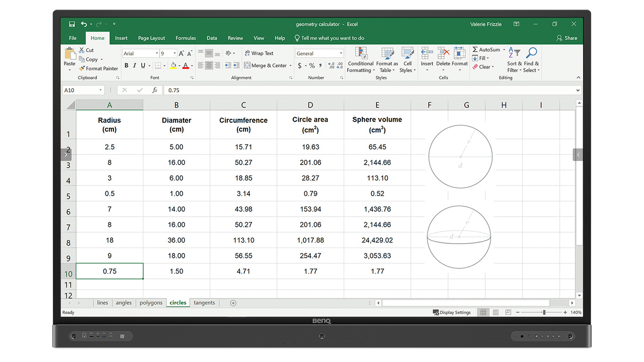Open Display Settings on the status bar
644x362 pixels.
coord(452,312)
